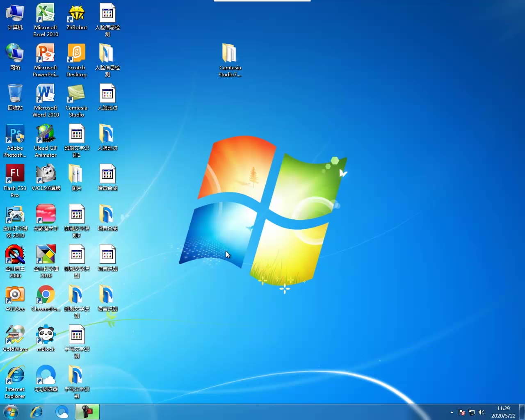Click the Camtasia Studio shortcut icon
This screenshot has height=420, width=525.
pos(76,100)
